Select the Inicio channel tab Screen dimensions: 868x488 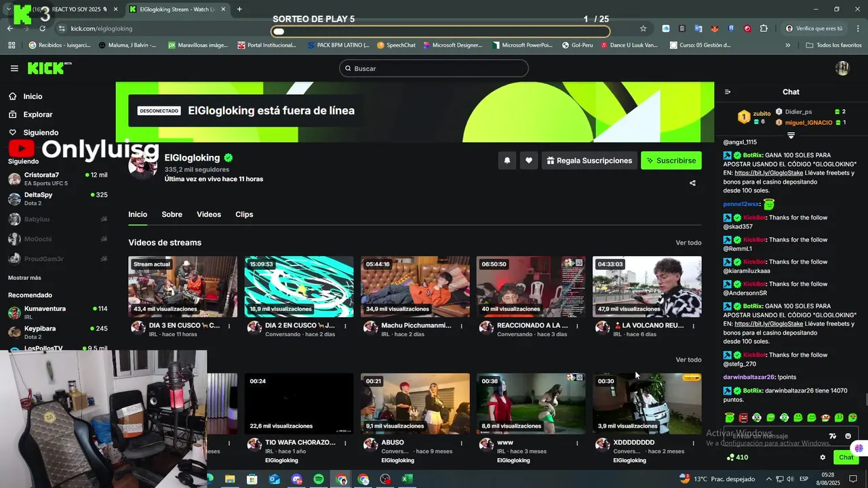[138, 214]
